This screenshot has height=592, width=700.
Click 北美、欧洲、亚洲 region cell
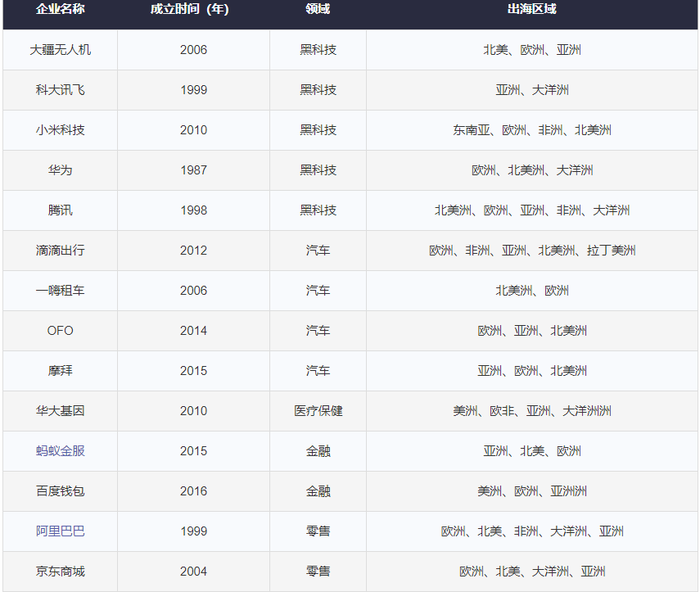click(x=531, y=50)
